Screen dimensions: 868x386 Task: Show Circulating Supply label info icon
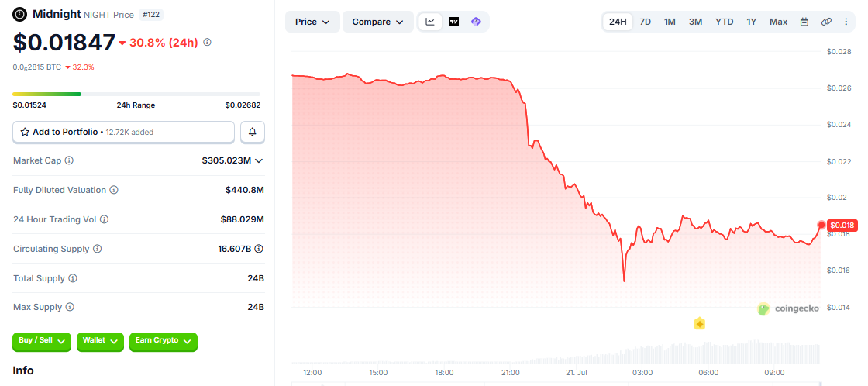point(98,250)
